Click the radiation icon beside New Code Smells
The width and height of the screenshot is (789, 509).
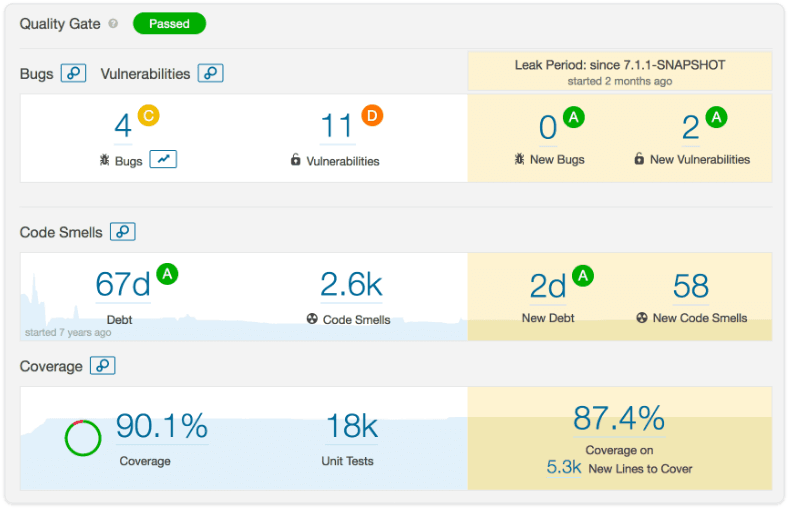tap(642, 317)
